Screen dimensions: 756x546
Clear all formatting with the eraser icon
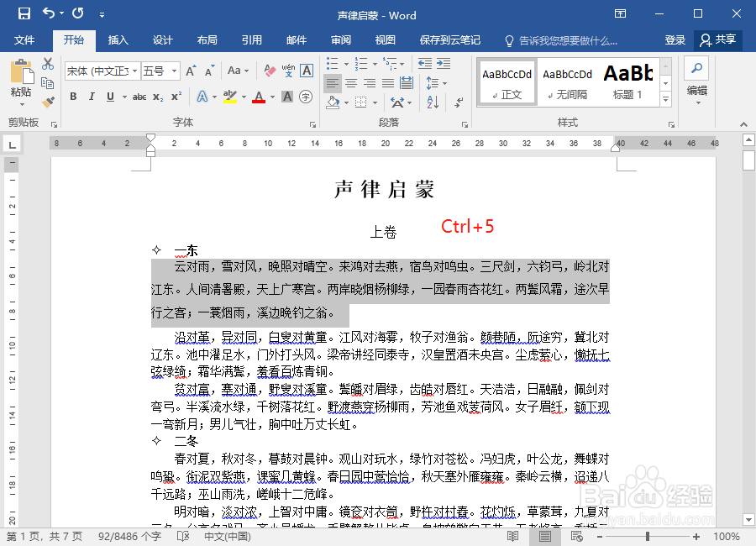[270, 71]
